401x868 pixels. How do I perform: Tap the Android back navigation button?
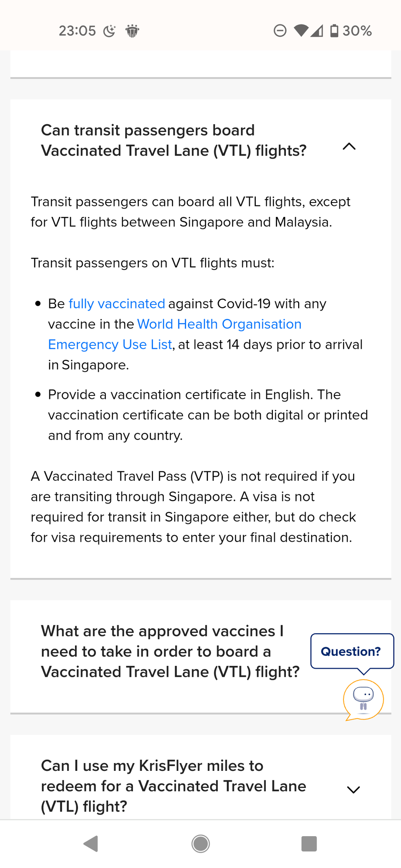point(91,844)
